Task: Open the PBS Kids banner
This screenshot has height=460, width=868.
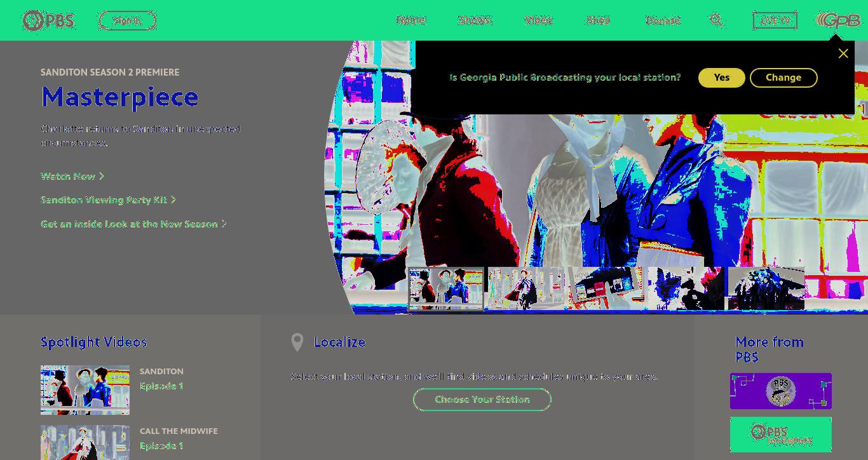Action: point(780,391)
